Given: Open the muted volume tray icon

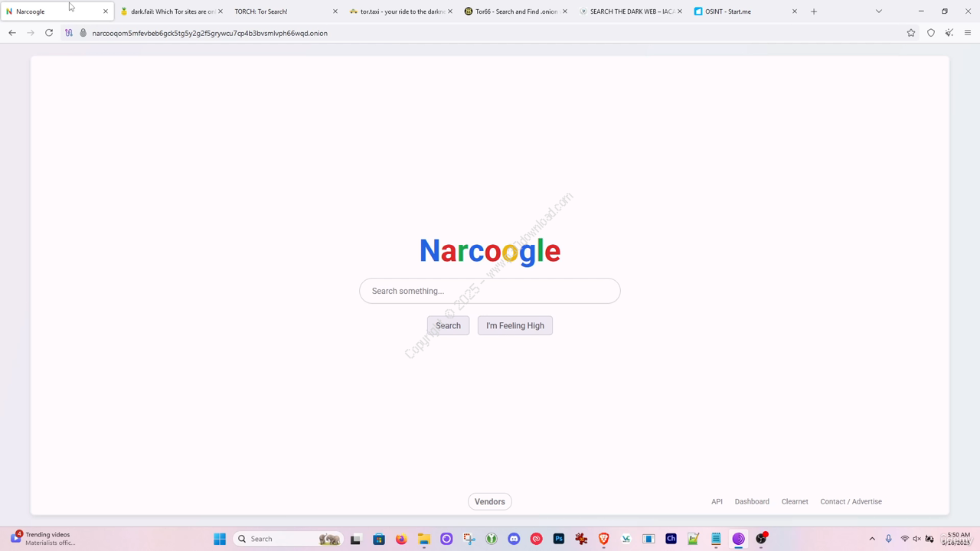Looking at the screenshot, I should [x=916, y=539].
